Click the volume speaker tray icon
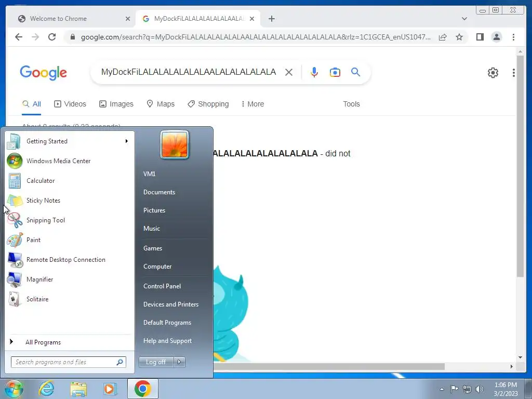This screenshot has width=532, height=399. click(x=480, y=389)
